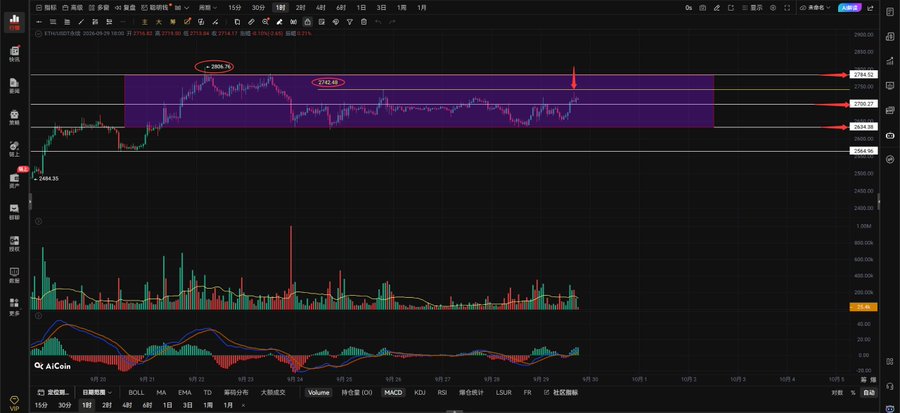Open the 链上 on-chain sidebar icon

pyautogui.click(x=14, y=149)
